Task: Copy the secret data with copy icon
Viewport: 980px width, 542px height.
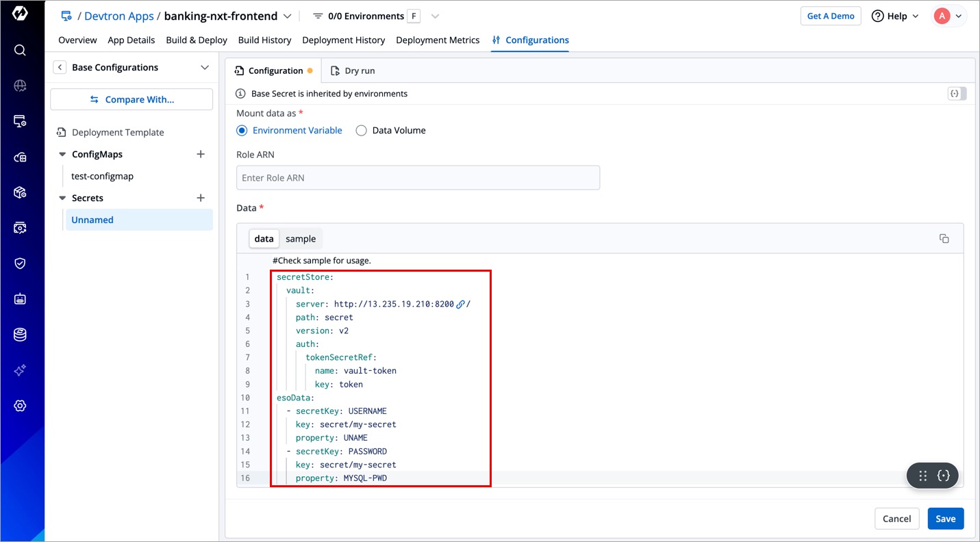Action: 944,239
